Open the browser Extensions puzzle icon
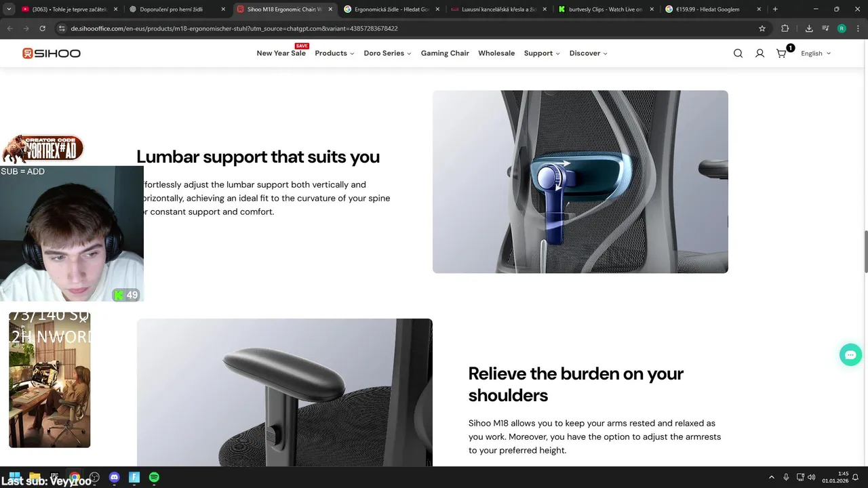 pos(785,28)
